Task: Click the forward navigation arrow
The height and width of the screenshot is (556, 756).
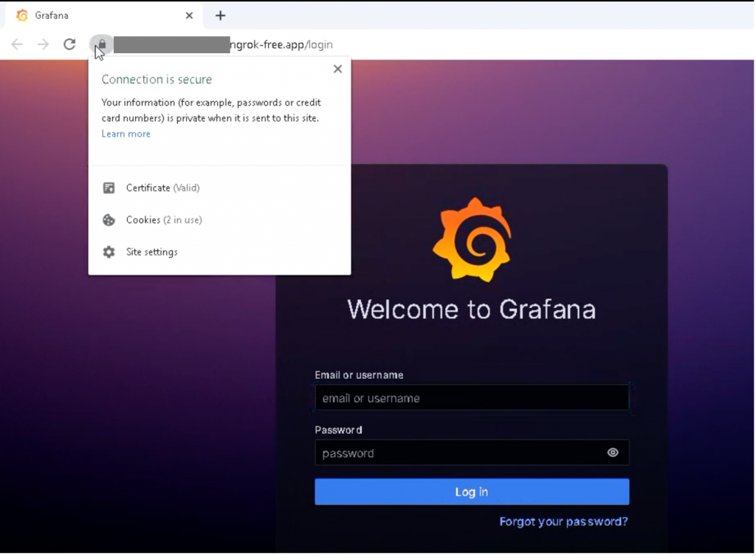Action: pyautogui.click(x=43, y=44)
